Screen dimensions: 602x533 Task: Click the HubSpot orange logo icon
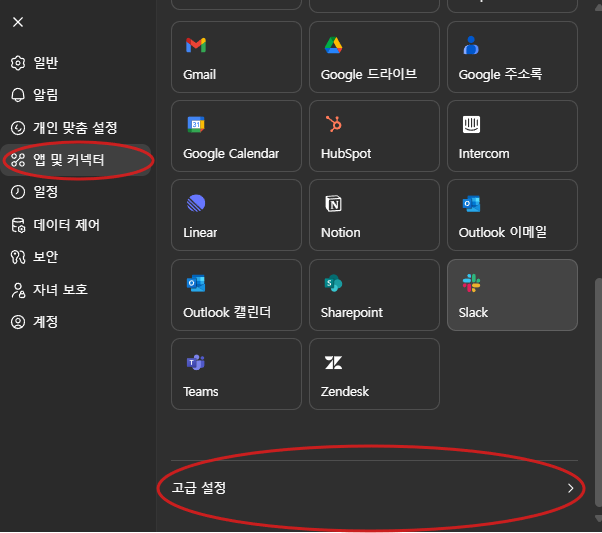tap(334, 124)
